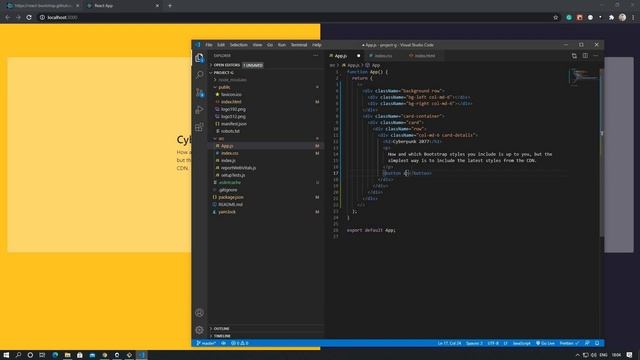Reload the page in Chrome
This screenshot has width=640, height=360.
click(x=29, y=18)
